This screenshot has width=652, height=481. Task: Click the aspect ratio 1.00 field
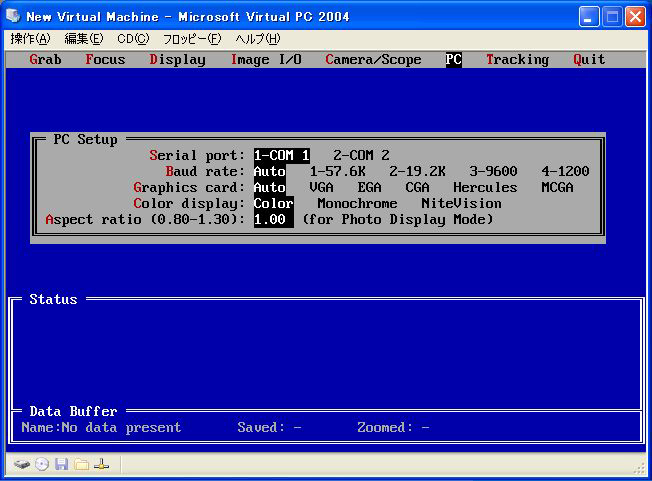coord(274,220)
